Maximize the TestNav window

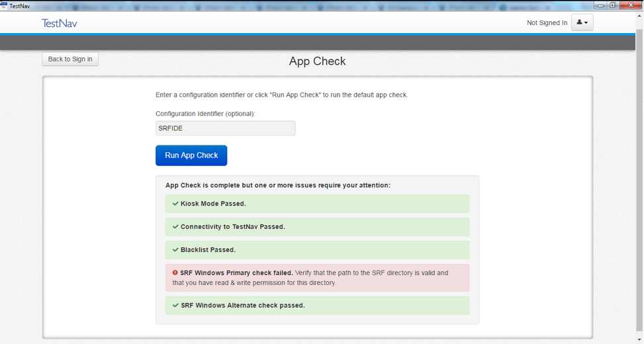coord(614,5)
